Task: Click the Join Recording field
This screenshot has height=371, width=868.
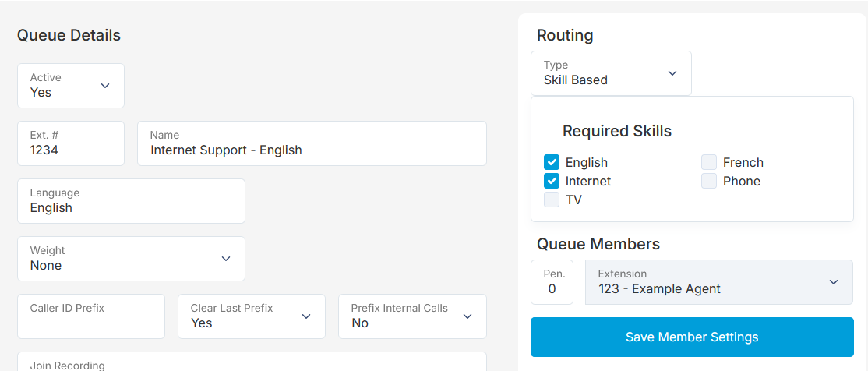Action: [x=252, y=362]
